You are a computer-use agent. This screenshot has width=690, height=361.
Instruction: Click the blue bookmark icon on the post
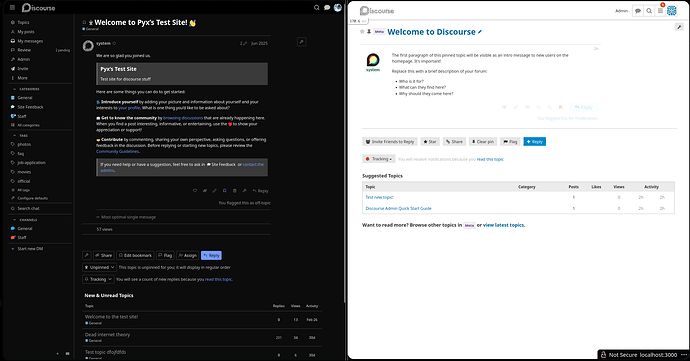[x=224, y=191]
